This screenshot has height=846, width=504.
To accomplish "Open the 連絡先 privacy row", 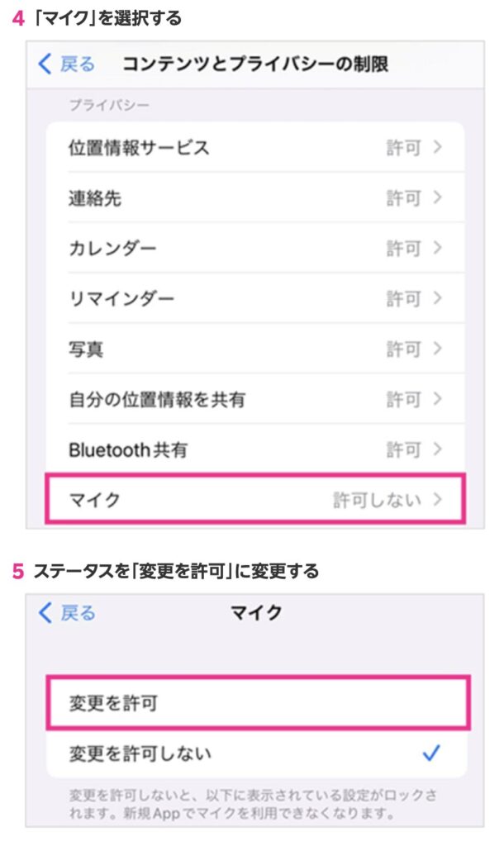I will (x=95, y=198).
